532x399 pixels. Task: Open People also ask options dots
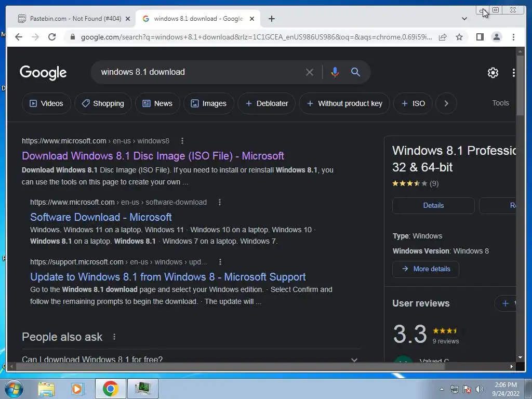point(114,337)
